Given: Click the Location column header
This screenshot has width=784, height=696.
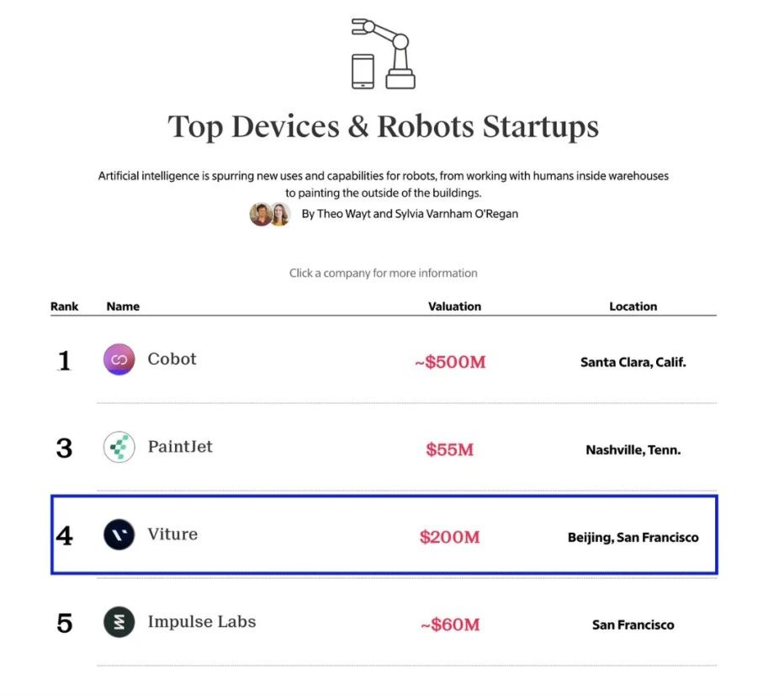Looking at the screenshot, I should click(633, 306).
